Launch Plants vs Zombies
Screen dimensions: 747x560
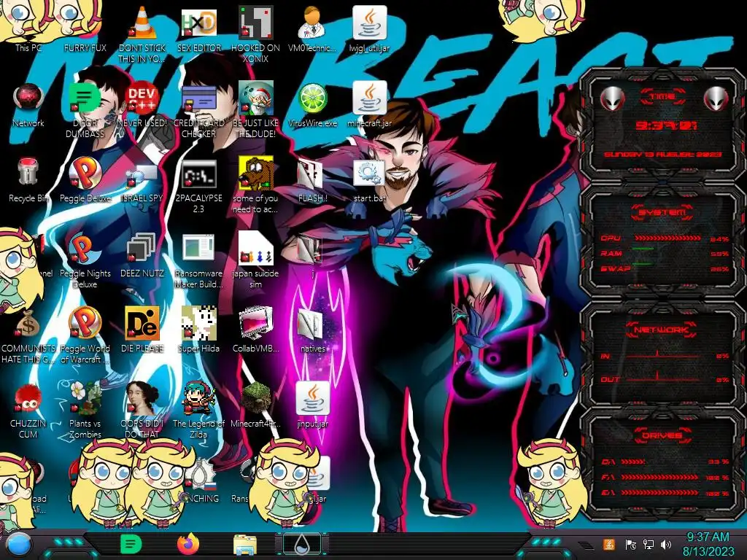85,398
